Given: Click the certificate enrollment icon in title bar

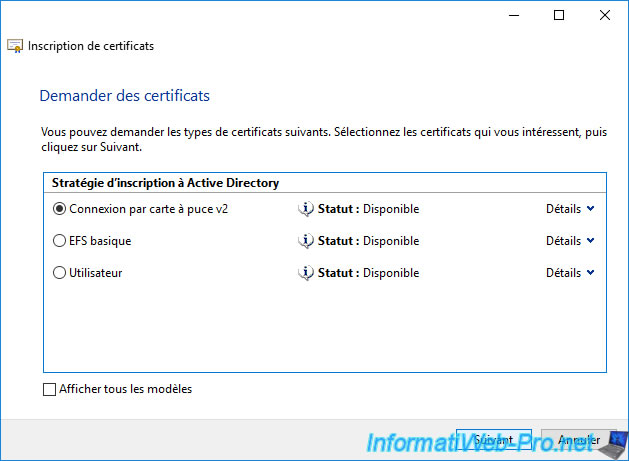Looking at the screenshot, I should (x=15, y=46).
